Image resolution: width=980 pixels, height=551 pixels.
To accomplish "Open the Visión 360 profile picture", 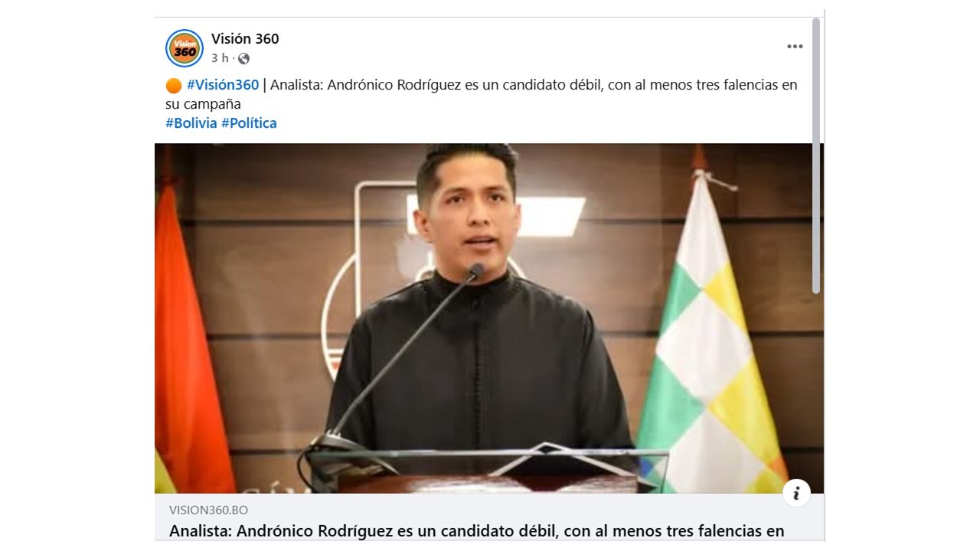I will (184, 48).
